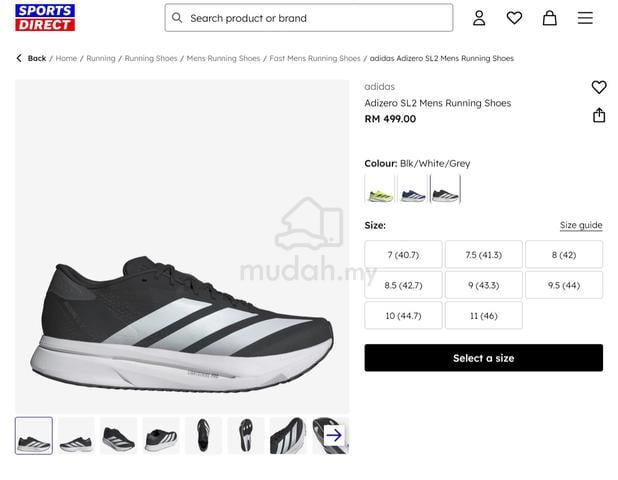Choose the yellow colour swatch
This screenshot has width=618, height=480.
pos(380,190)
